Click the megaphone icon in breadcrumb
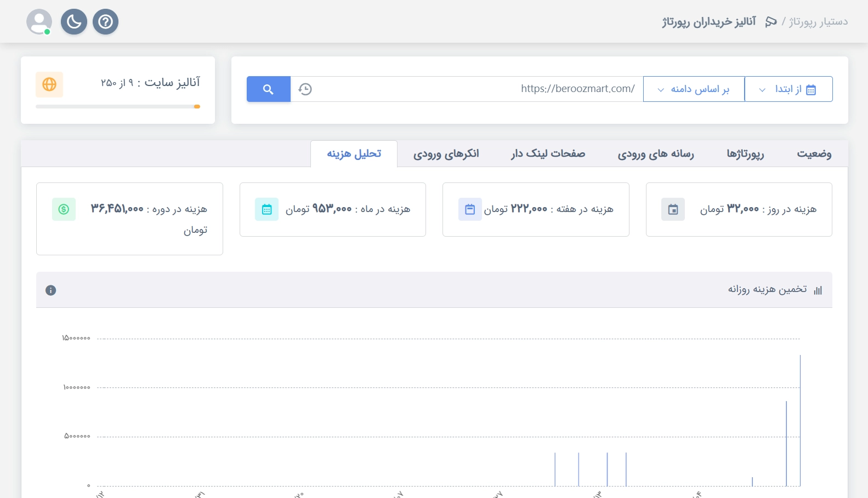 click(x=771, y=22)
